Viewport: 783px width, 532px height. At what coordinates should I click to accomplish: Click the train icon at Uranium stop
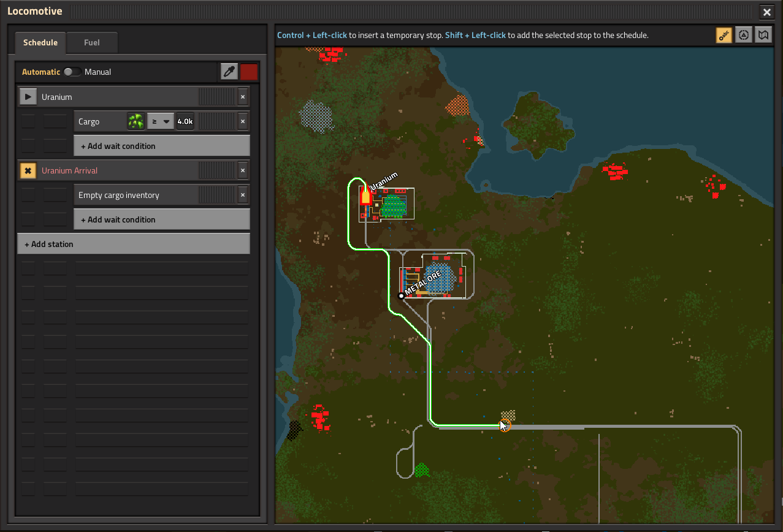point(365,195)
